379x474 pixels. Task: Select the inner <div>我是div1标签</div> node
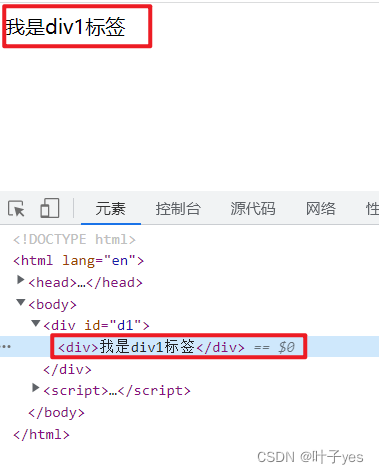[151, 347]
